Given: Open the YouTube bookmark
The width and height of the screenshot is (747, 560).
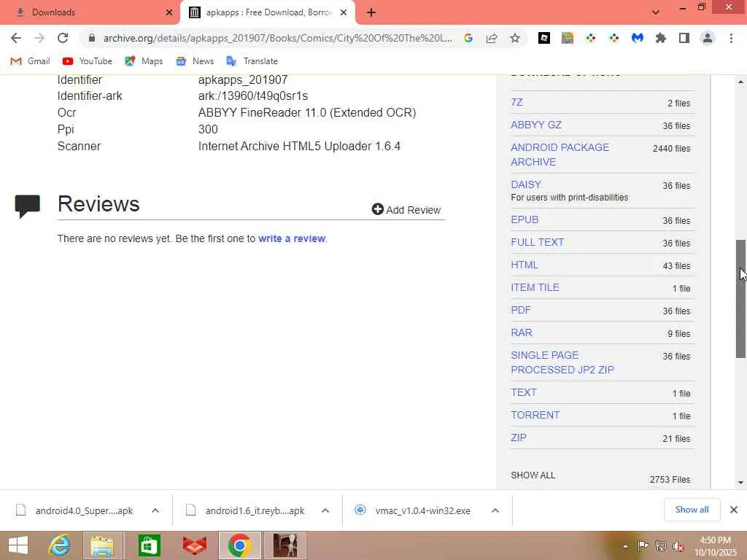Looking at the screenshot, I should tap(88, 61).
